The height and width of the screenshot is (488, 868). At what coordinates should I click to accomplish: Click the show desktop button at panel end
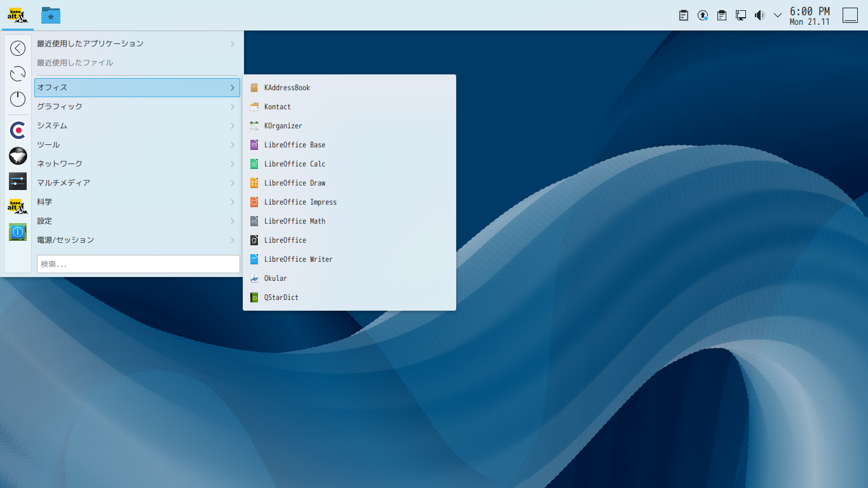(x=850, y=15)
